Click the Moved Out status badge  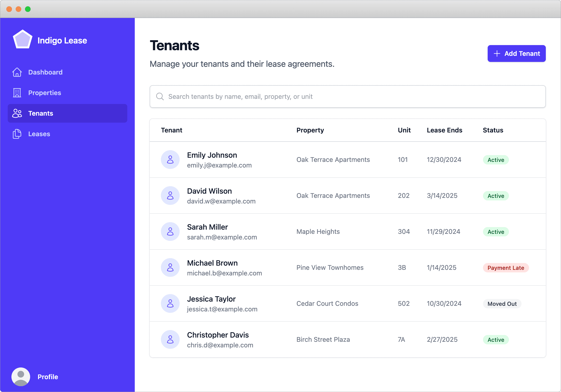click(502, 304)
